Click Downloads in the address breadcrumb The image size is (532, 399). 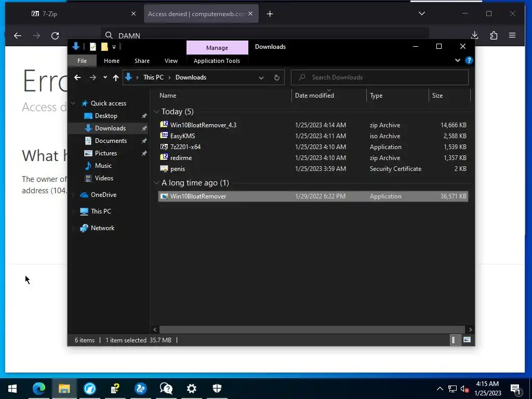click(191, 77)
